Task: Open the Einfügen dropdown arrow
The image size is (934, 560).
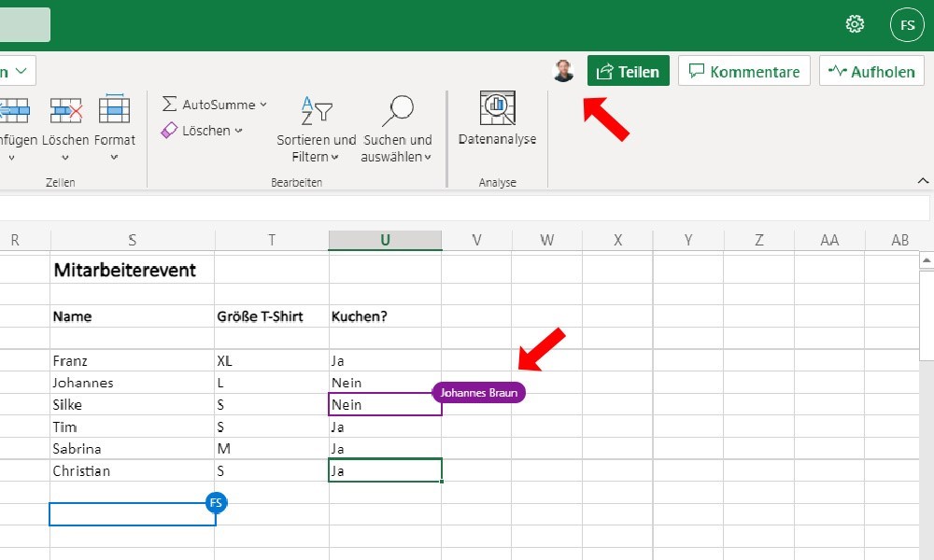Action: click(x=11, y=158)
